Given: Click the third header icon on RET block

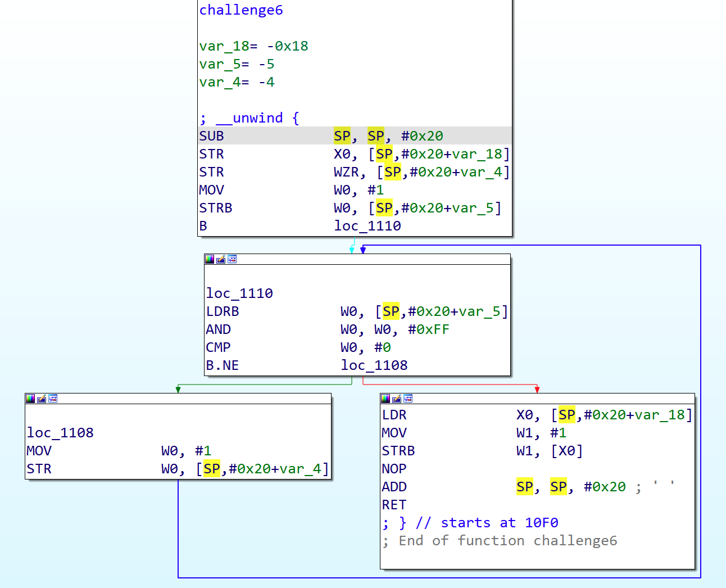Looking at the screenshot, I should click(408, 399).
